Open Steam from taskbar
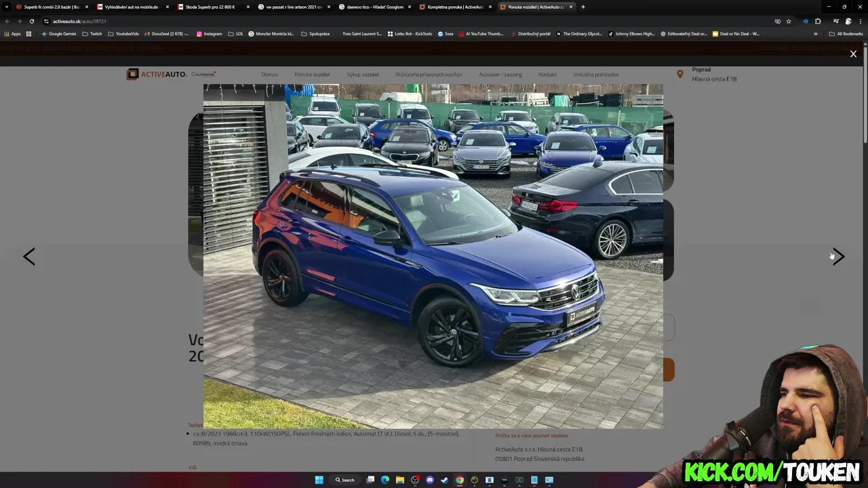This screenshot has width=868, height=488. (x=445, y=480)
